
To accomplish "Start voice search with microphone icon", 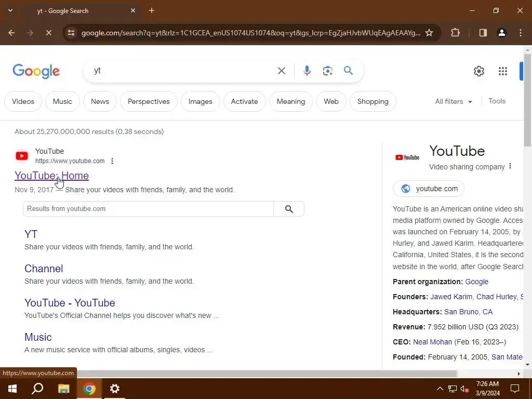I will click(x=307, y=71).
